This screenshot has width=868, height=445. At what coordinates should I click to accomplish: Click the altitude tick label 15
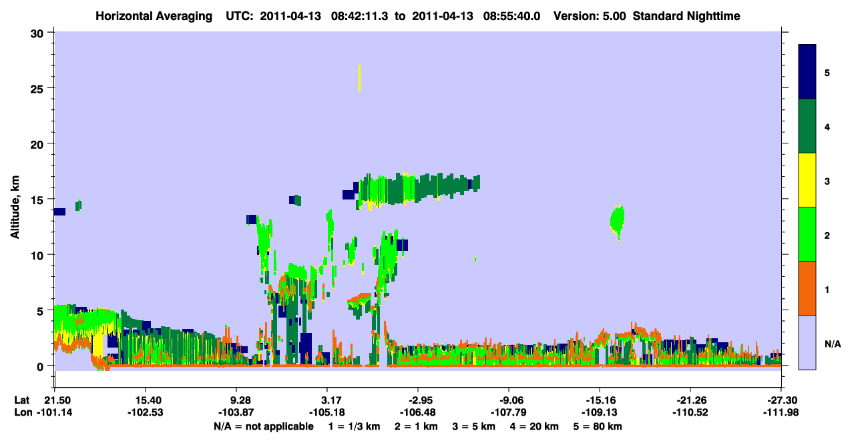pyautogui.click(x=39, y=199)
